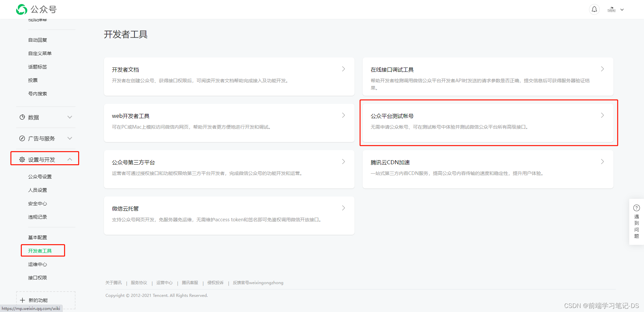Open 基本配置 in sidebar
Image resolution: width=644 pixels, height=312 pixels.
[x=38, y=237]
